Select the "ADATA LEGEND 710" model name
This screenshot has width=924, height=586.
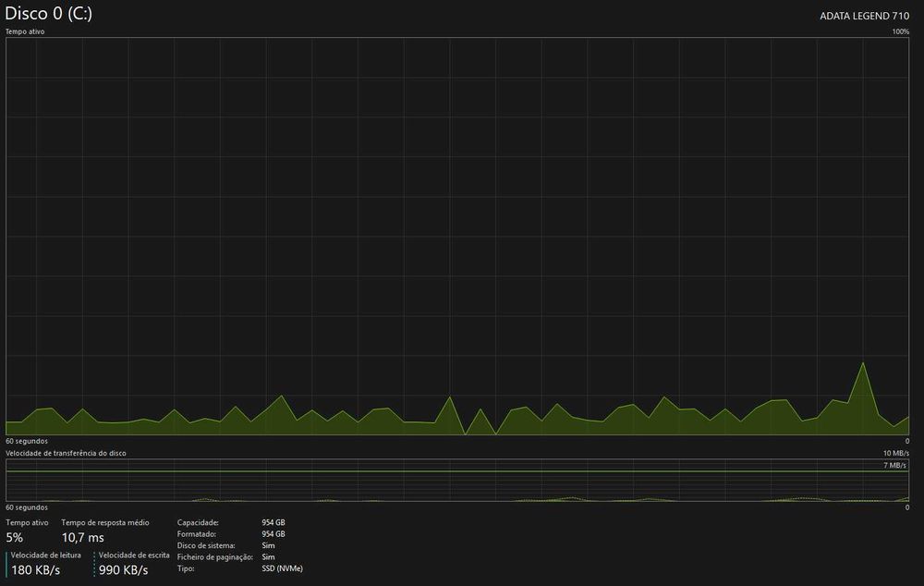pos(864,16)
